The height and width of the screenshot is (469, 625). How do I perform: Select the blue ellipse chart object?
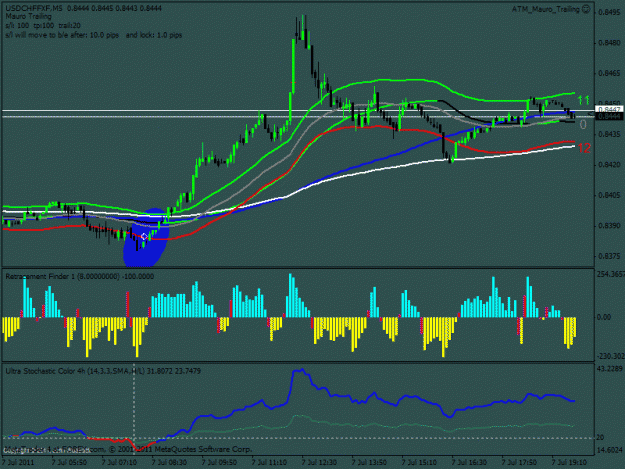click(146, 237)
